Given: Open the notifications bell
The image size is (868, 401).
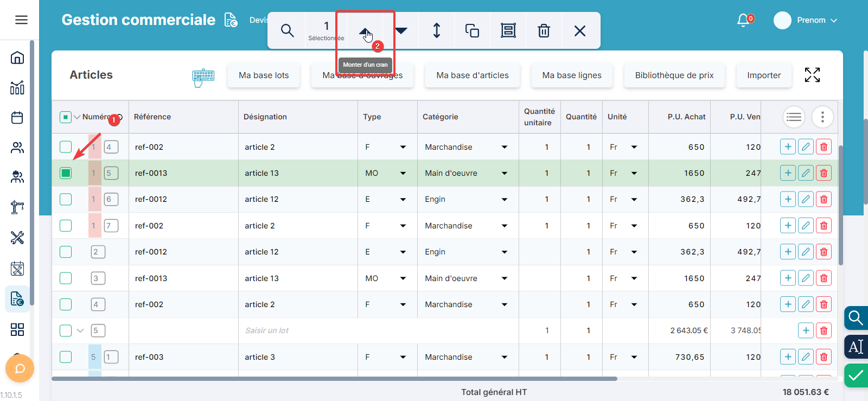Looking at the screenshot, I should point(743,21).
